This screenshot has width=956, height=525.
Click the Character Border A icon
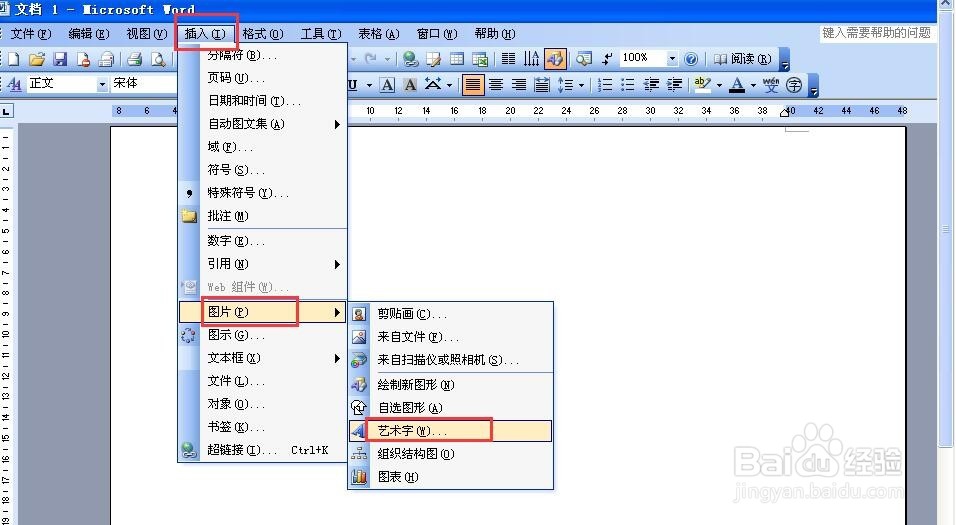(387, 85)
